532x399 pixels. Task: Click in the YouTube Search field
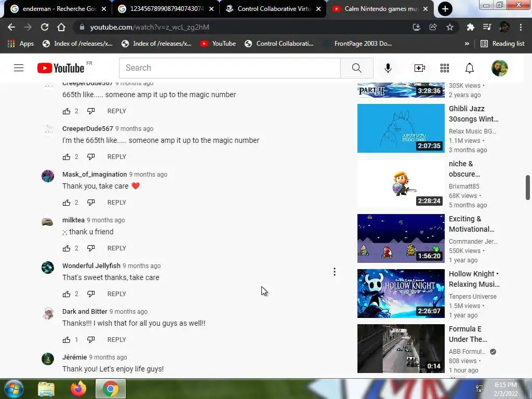(230, 68)
